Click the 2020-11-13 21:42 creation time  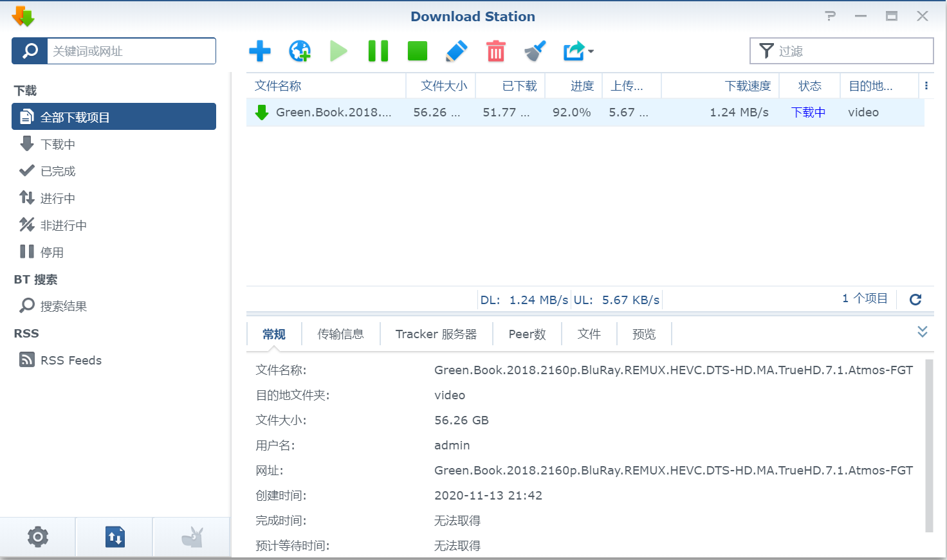pos(488,496)
